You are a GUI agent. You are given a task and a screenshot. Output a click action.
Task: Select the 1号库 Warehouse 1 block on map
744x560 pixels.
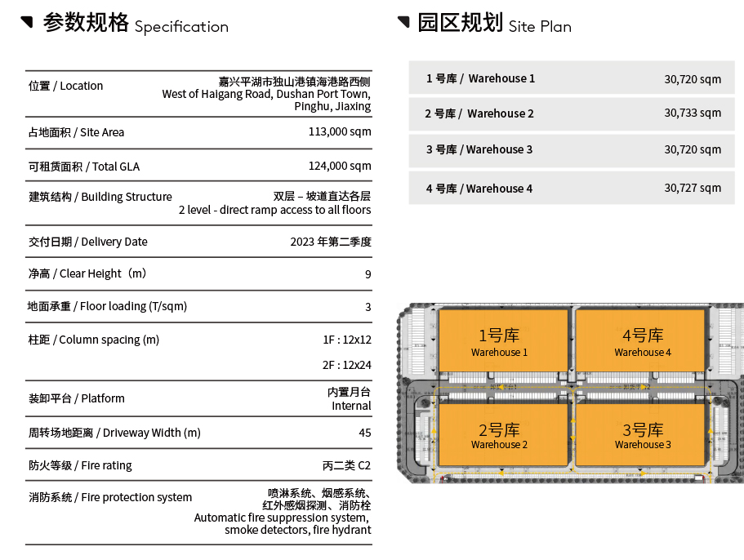tap(503, 341)
